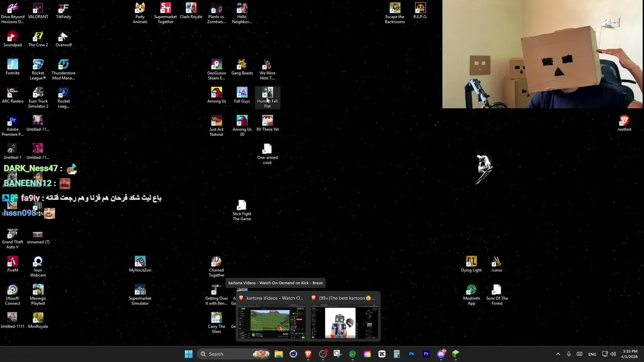Image resolution: width=644 pixels, height=362 pixels.
Task: Click the nextfest Brave shortcut
Action: coord(624,124)
